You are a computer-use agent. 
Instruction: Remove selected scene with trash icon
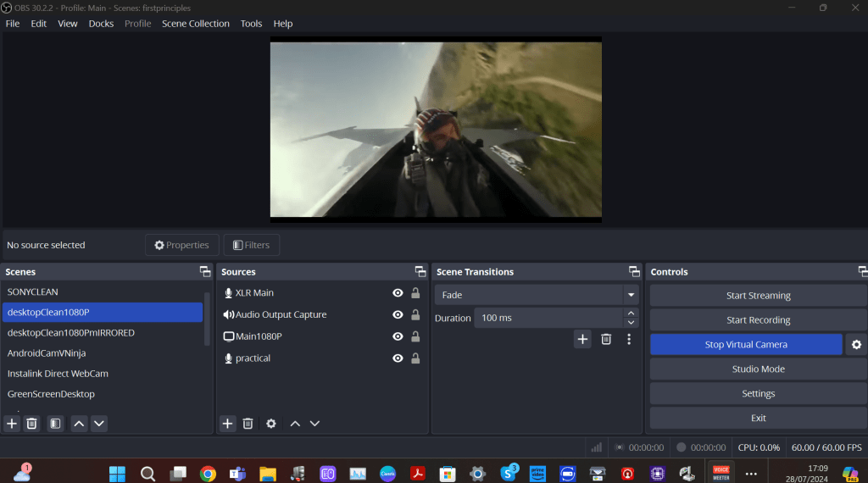pos(32,424)
